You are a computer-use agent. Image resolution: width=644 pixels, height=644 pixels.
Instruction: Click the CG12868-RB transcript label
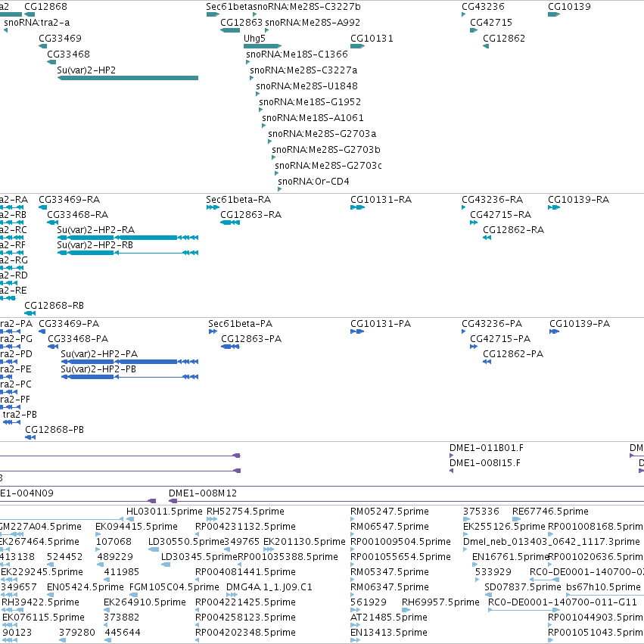[x=54, y=306]
